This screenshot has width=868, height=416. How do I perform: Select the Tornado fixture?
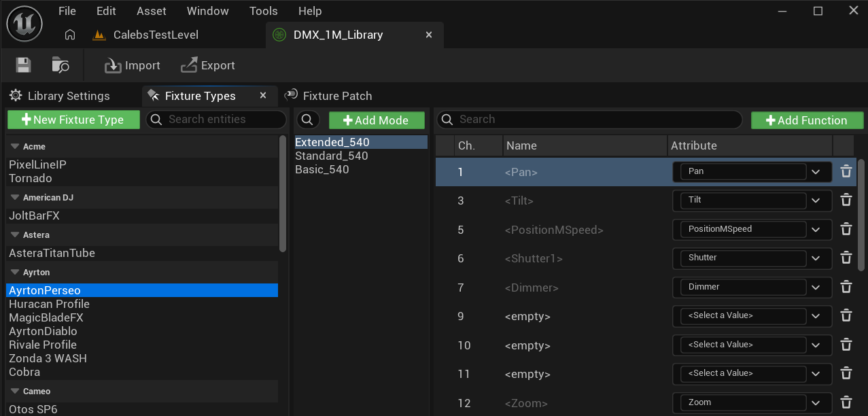pos(31,178)
